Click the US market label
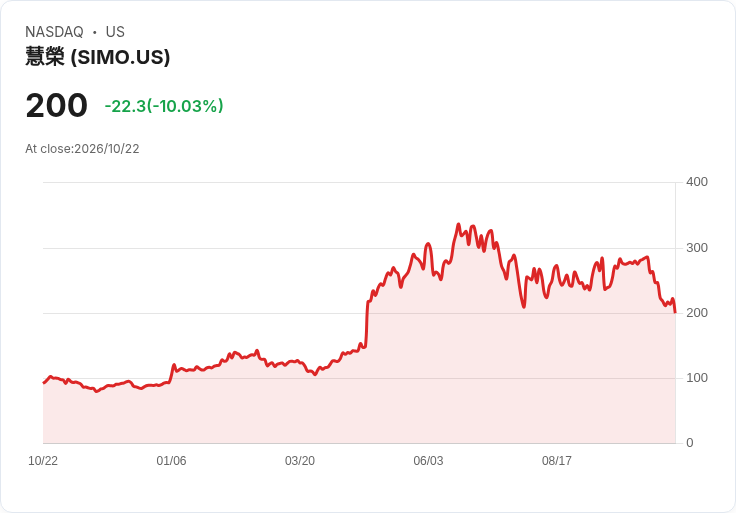Viewport: 736px width, 513px height. (115, 32)
